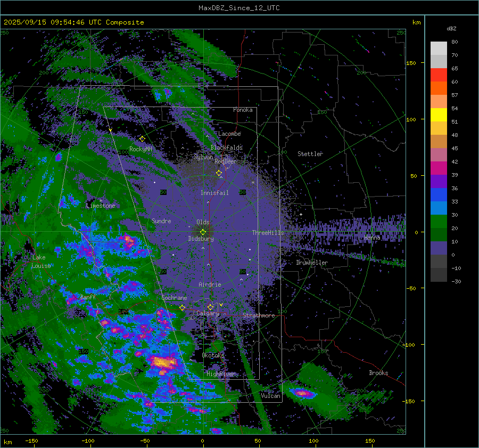Click the yellow radar site marker near Didsbury

[203, 232]
